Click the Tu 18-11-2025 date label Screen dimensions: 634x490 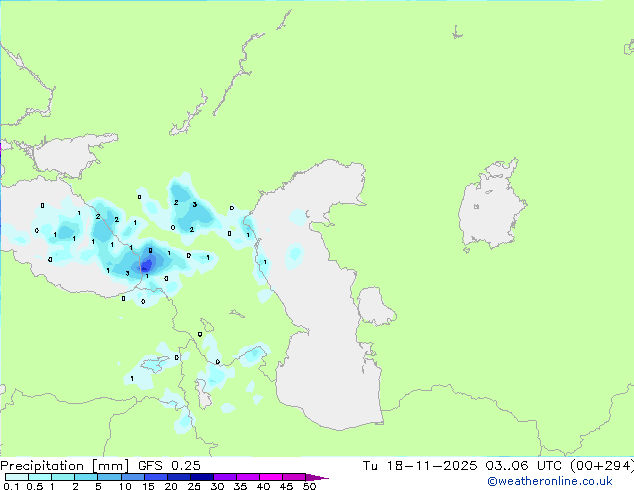pyautogui.click(x=420, y=466)
